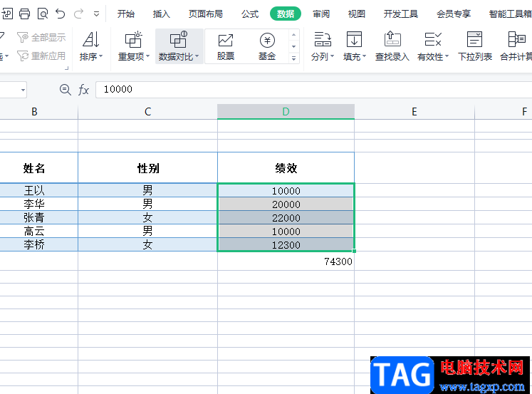
Task: Select the cell with value 12300
Action: pos(286,244)
